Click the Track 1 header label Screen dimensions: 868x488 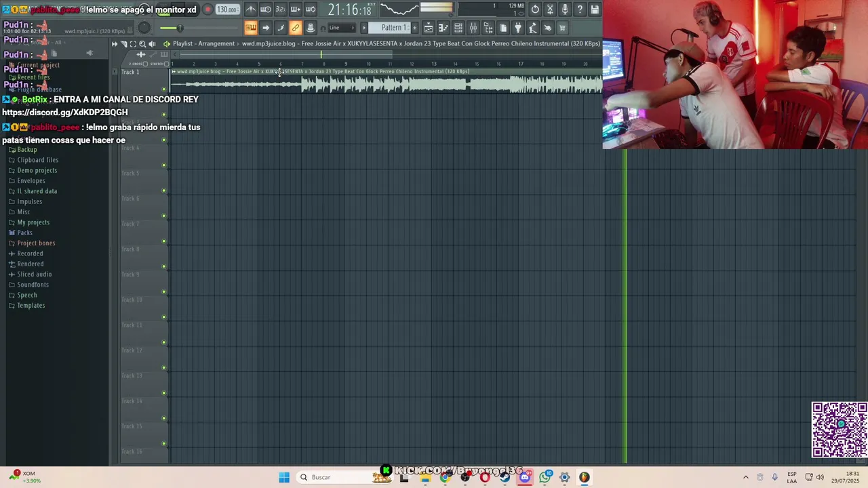pyautogui.click(x=130, y=72)
